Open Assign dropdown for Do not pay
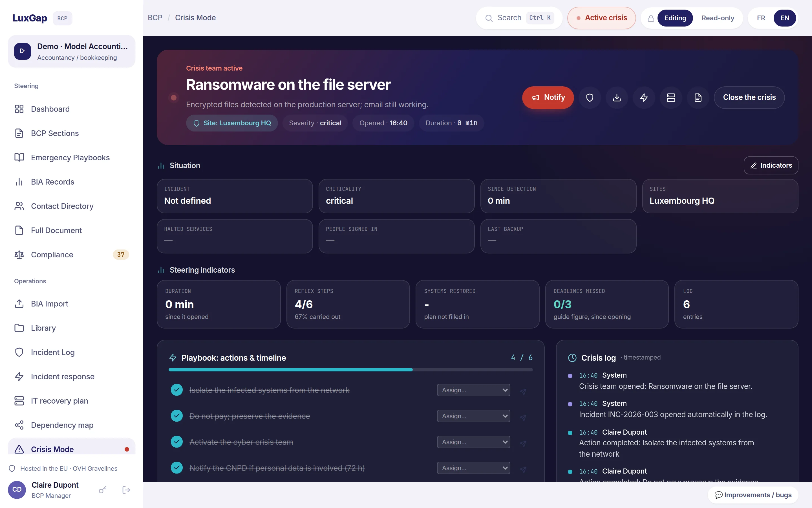 [473, 416]
